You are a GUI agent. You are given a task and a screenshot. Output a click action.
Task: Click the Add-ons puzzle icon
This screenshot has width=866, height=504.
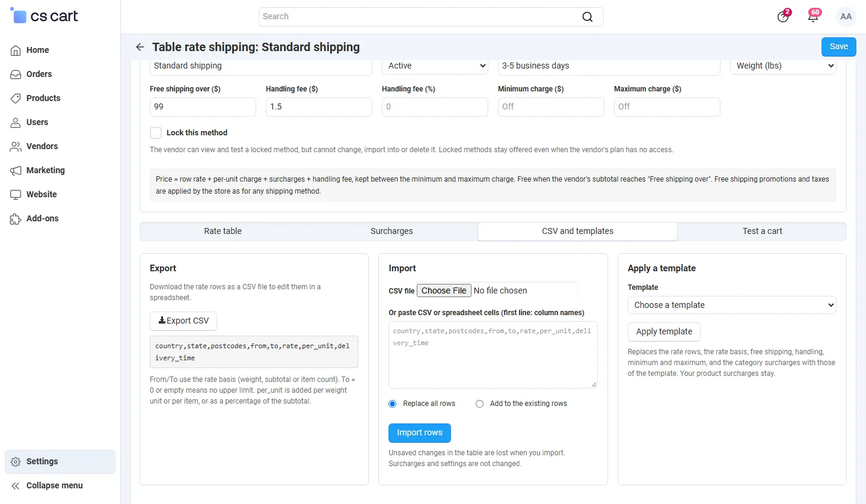point(16,218)
